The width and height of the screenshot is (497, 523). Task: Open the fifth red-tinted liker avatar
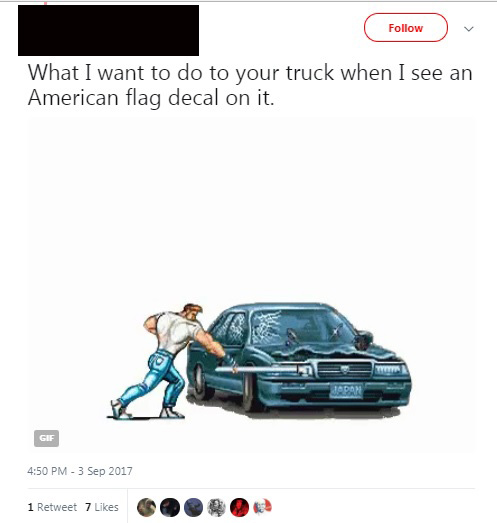pos(239,507)
